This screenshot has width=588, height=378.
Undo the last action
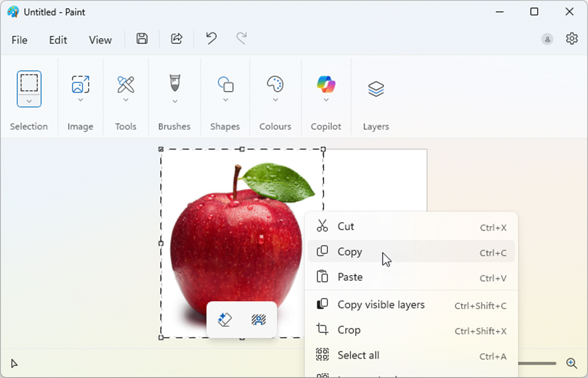(211, 39)
